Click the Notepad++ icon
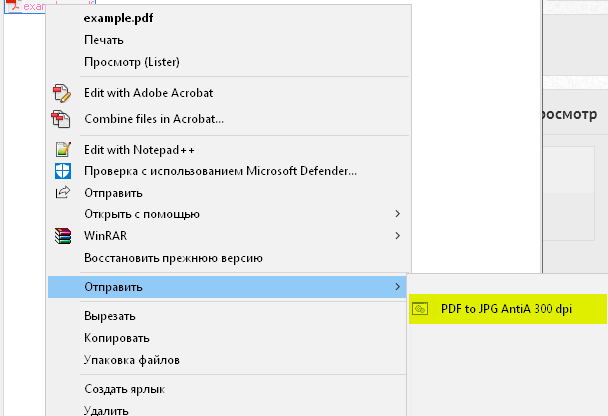Image resolution: width=608 pixels, height=416 pixels. tap(63, 150)
